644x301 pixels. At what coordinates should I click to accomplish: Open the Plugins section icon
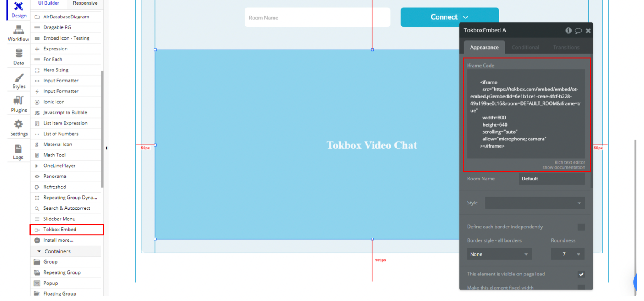[19, 101]
